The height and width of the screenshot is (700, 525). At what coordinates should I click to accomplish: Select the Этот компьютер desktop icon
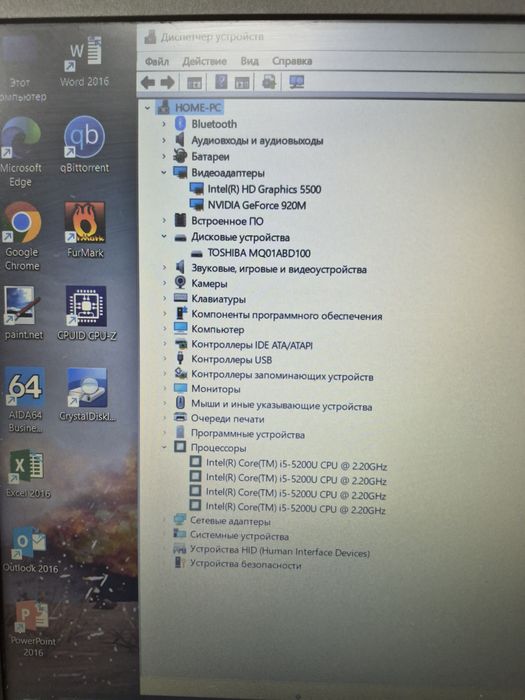20,69
